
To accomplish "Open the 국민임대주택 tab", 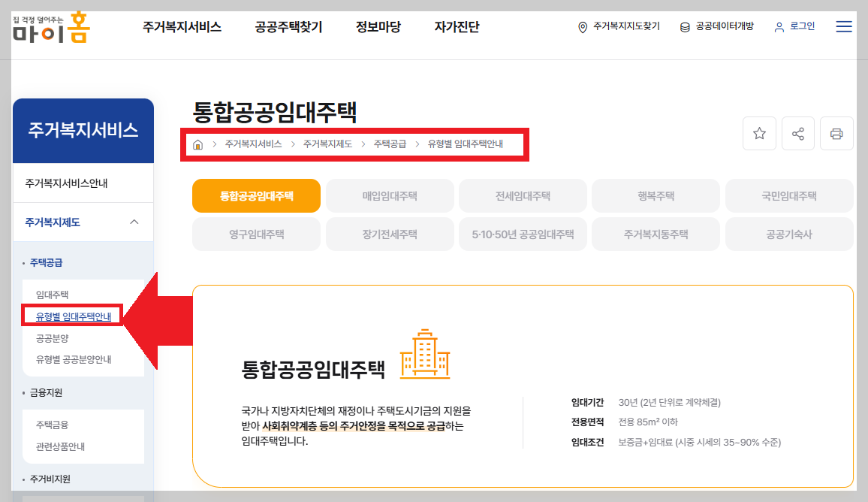I will pyautogui.click(x=788, y=195).
